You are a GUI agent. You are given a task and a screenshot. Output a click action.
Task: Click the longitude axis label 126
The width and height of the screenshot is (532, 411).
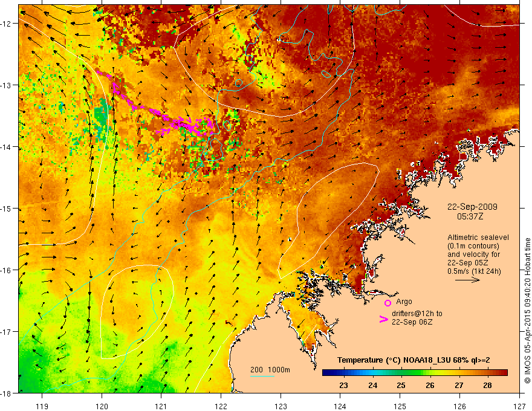pyautogui.click(x=459, y=406)
